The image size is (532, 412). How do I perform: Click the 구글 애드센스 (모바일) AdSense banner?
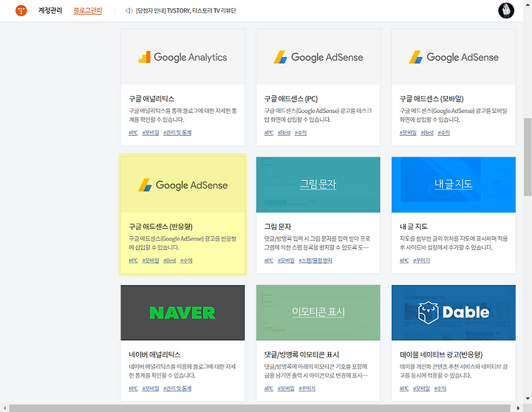click(454, 57)
